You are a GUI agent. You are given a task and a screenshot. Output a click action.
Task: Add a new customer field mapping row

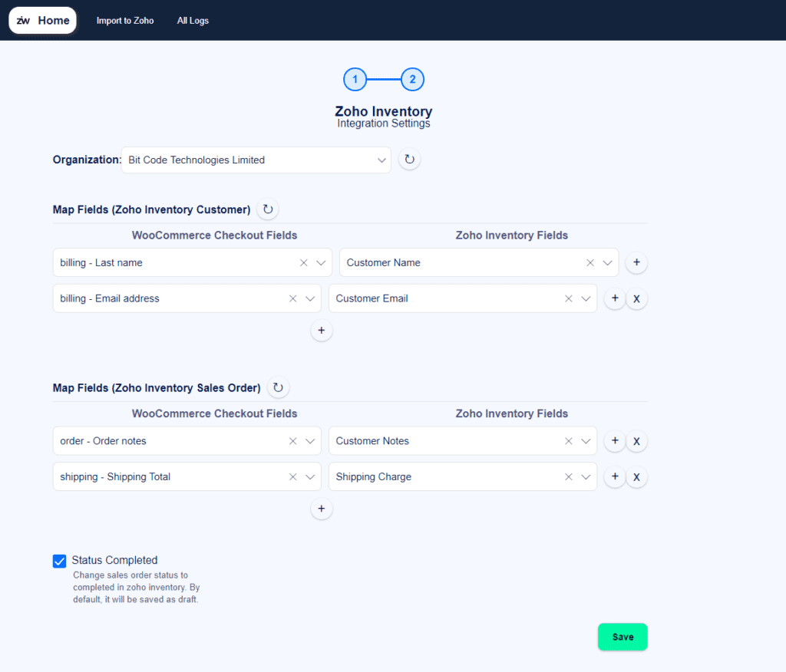(321, 330)
